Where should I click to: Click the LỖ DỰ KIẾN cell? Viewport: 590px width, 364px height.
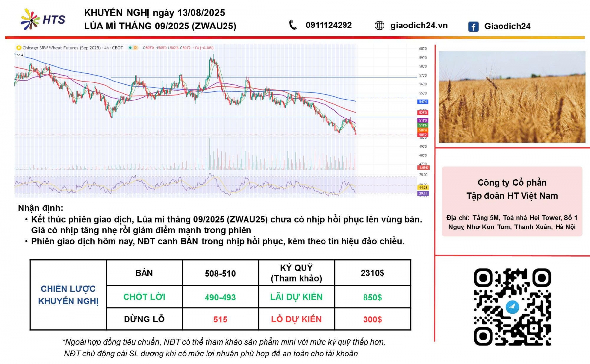pyautogui.click(x=296, y=319)
